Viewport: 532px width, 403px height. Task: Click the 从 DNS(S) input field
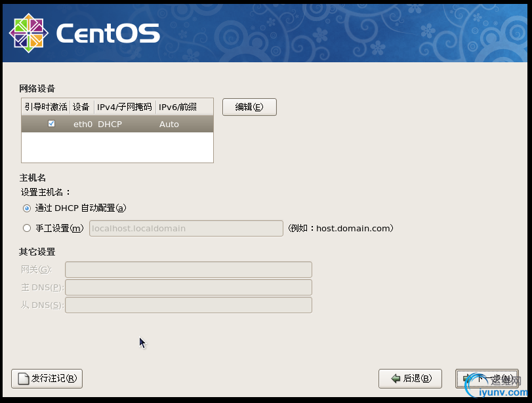tap(188, 305)
